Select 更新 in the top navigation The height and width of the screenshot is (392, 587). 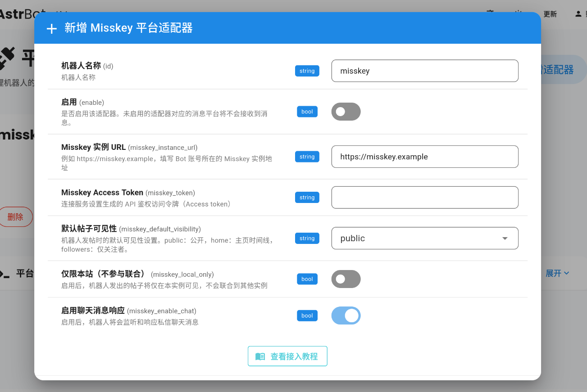(550, 14)
